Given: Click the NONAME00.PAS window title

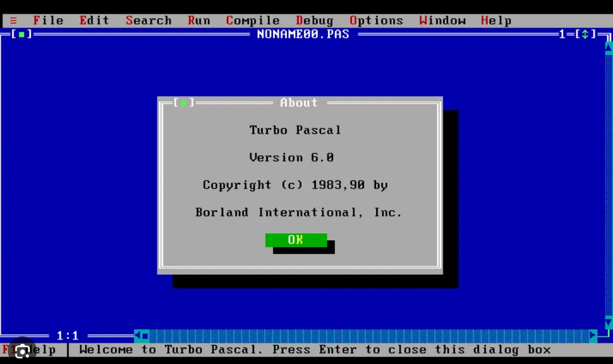Looking at the screenshot, I should (x=303, y=34).
